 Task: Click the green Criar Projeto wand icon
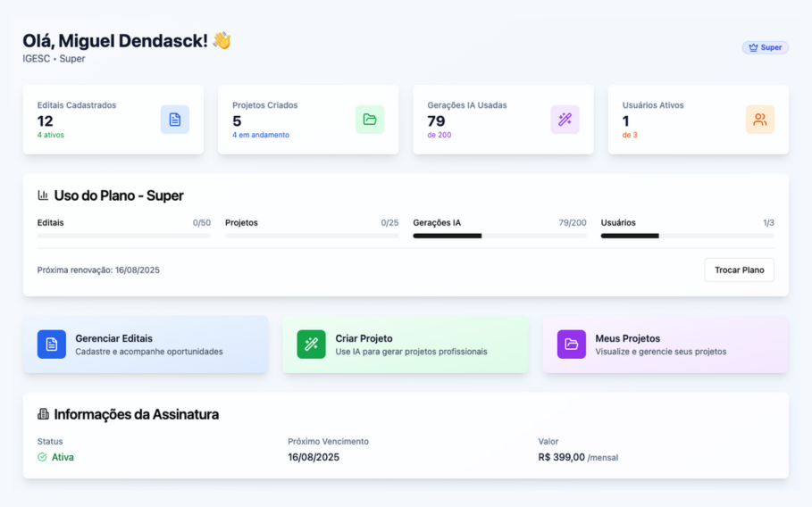click(312, 345)
